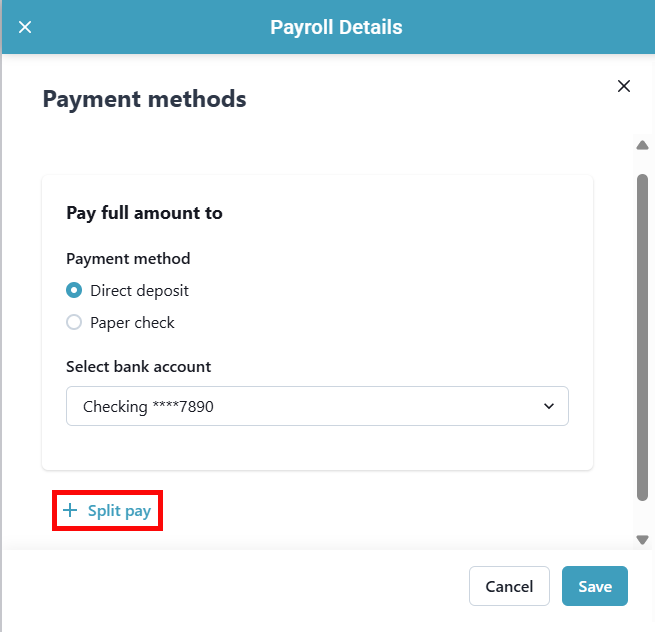This screenshot has width=655, height=632.
Task: Click the Direct deposit option label
Action: tap(139, 291)
